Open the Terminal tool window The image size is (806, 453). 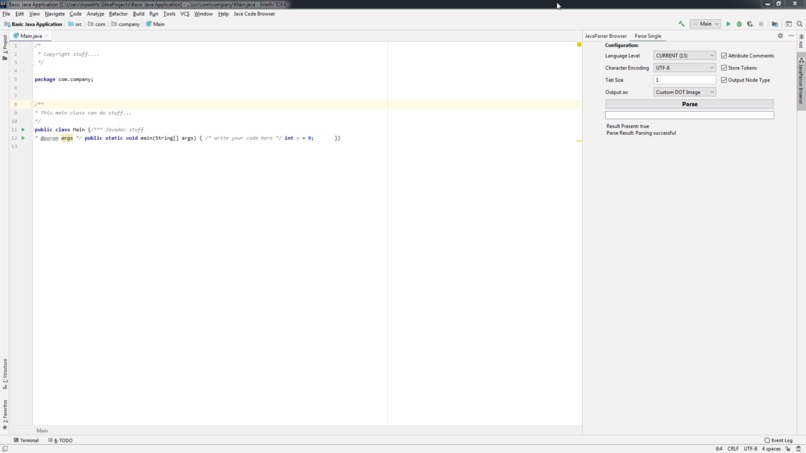tap(26, 440)
